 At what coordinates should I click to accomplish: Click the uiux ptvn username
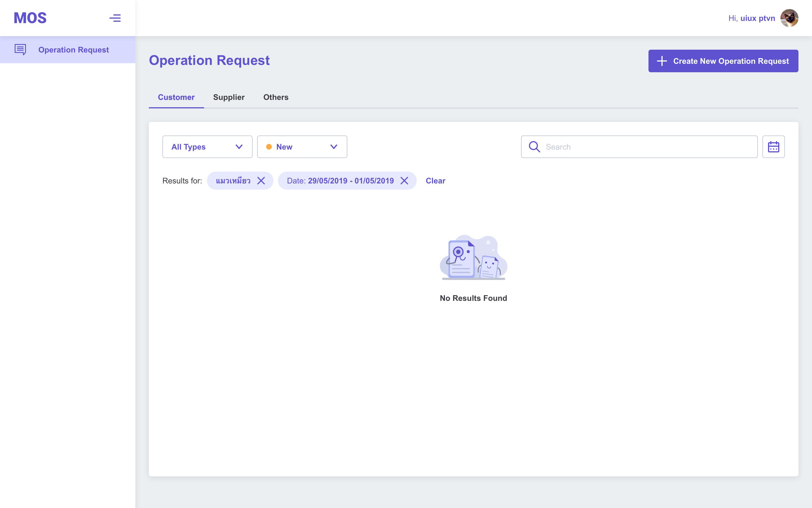click(758, 18)
